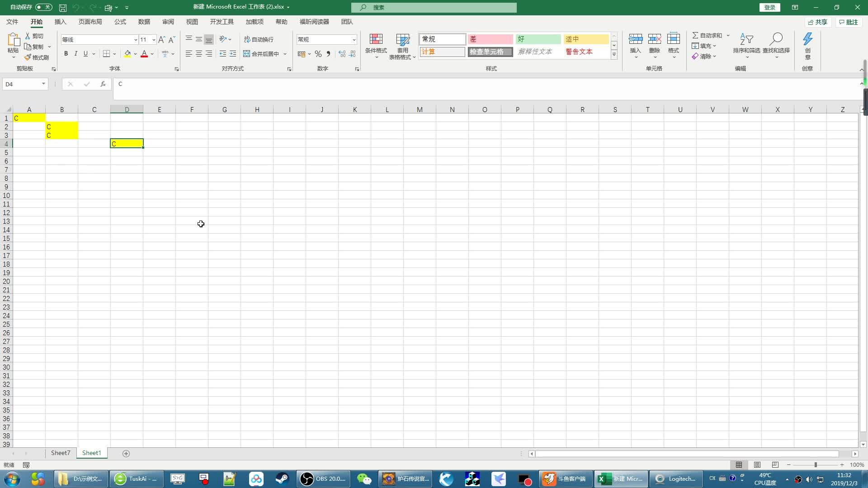Click the Merge and Center icon
Viewport: 868px width, 488px height.
247,54
